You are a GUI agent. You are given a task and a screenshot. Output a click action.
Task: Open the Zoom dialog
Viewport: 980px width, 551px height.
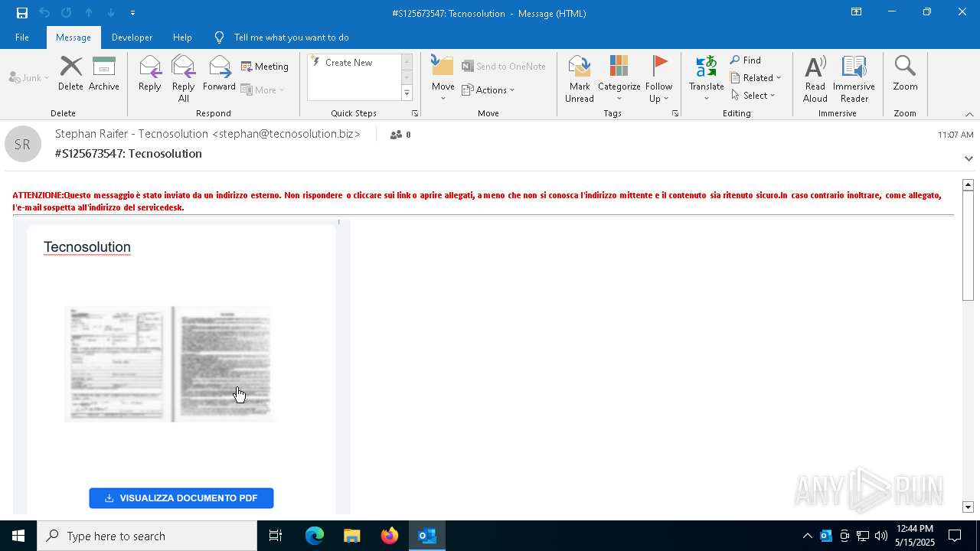point(905,73)
